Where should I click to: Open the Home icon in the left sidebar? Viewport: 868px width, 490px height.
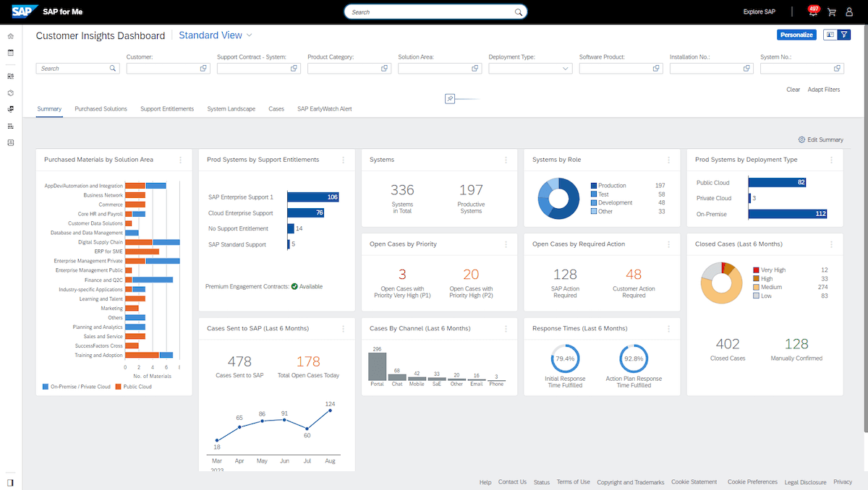point(10,36)
